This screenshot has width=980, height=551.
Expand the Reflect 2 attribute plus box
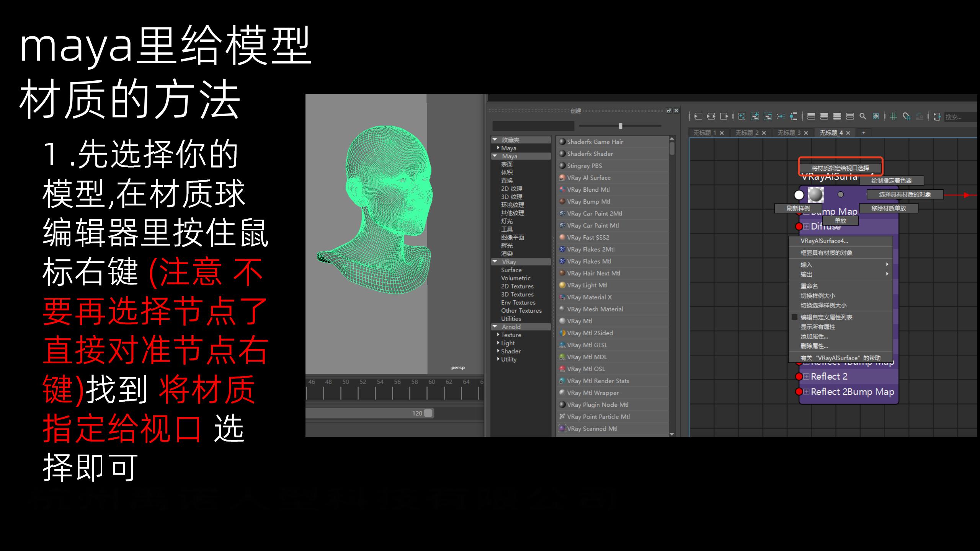pos(806,377)
